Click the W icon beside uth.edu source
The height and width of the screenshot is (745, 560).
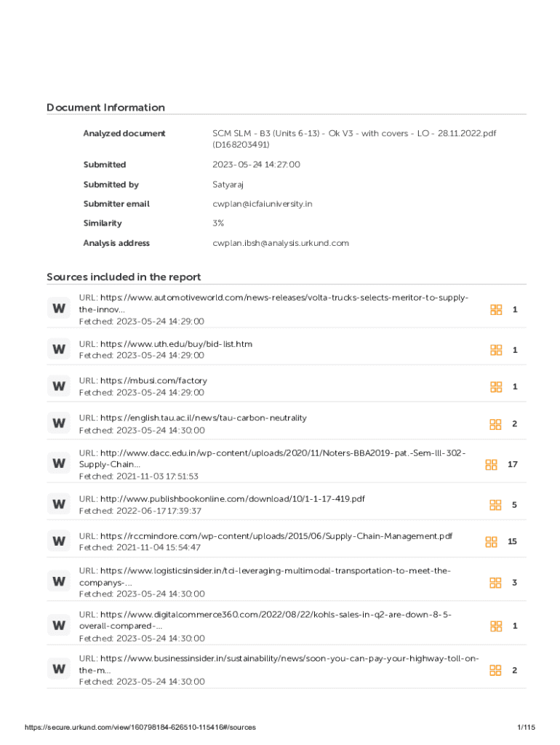58,349
